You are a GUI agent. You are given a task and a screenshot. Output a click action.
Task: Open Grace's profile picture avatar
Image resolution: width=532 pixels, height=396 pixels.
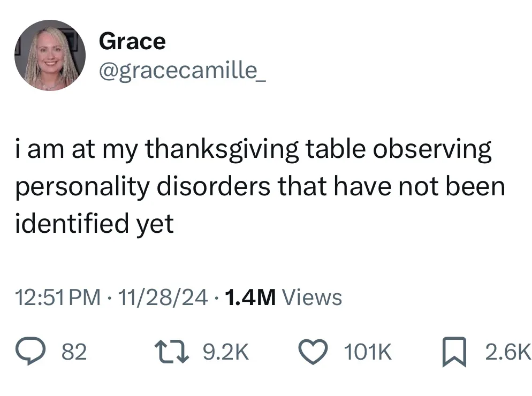pos(50,55)
